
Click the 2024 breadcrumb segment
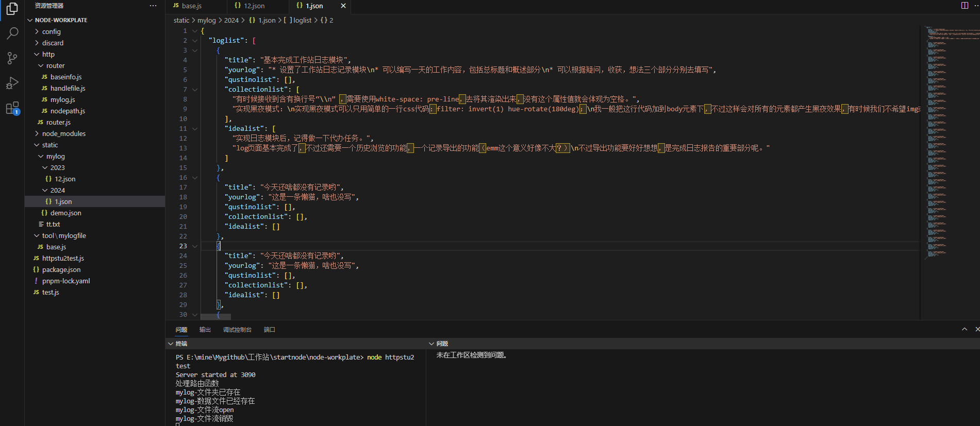coord(231,20)
